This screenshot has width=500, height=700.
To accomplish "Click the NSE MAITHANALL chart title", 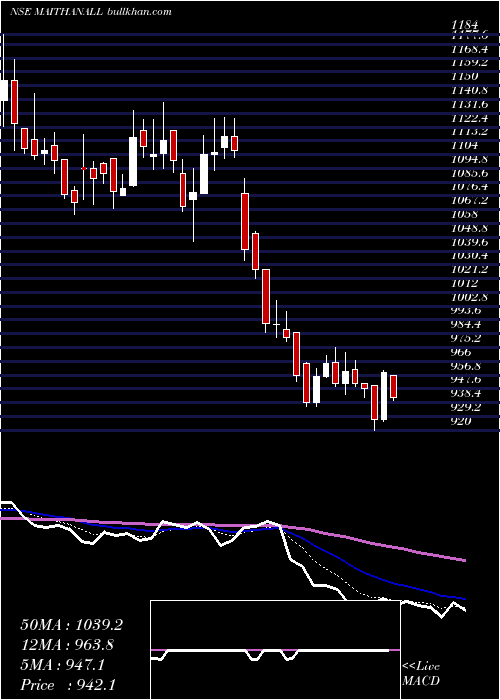I will 57,12.
